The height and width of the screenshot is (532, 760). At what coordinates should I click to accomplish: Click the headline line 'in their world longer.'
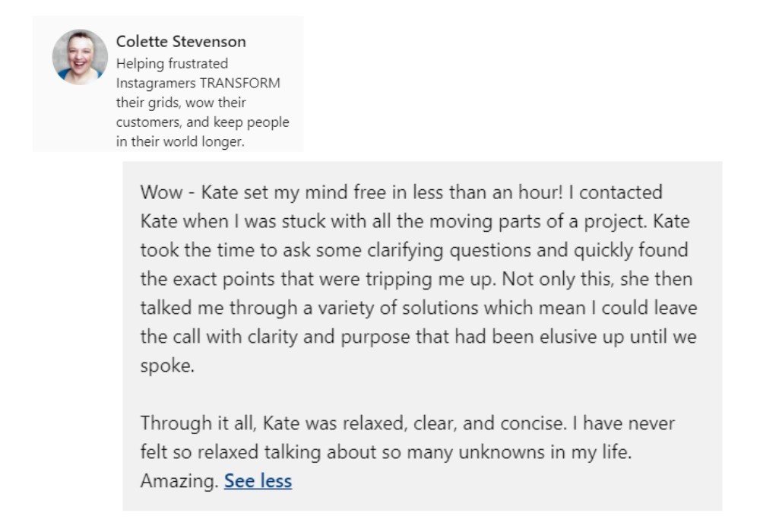click(x=180, y=142)
